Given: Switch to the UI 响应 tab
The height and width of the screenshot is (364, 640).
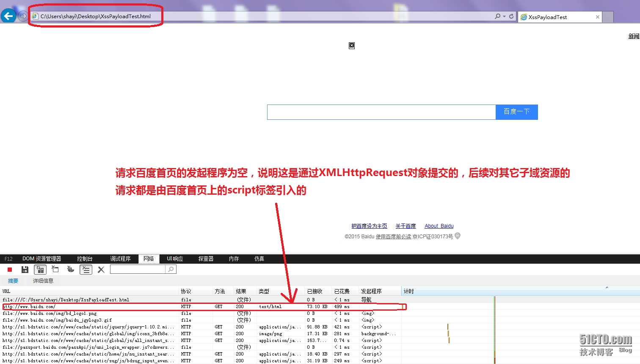Looking at the screenshot, I should click(175, 259).
